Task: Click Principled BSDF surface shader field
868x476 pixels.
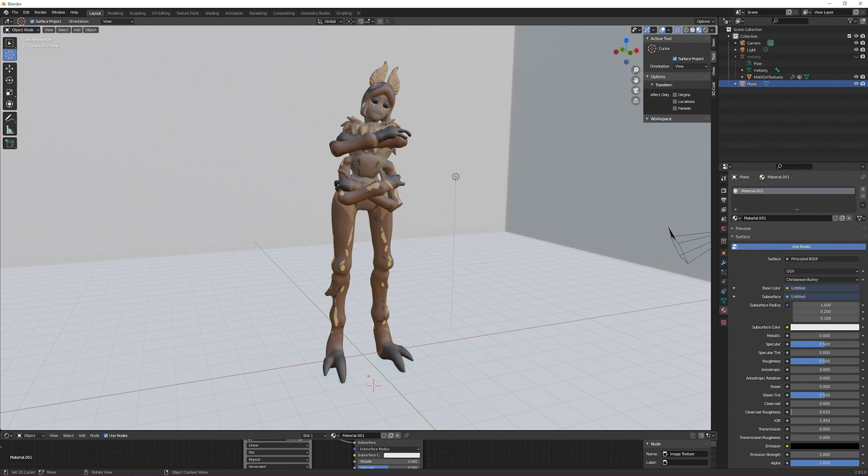Action: [x=821, y=259]
